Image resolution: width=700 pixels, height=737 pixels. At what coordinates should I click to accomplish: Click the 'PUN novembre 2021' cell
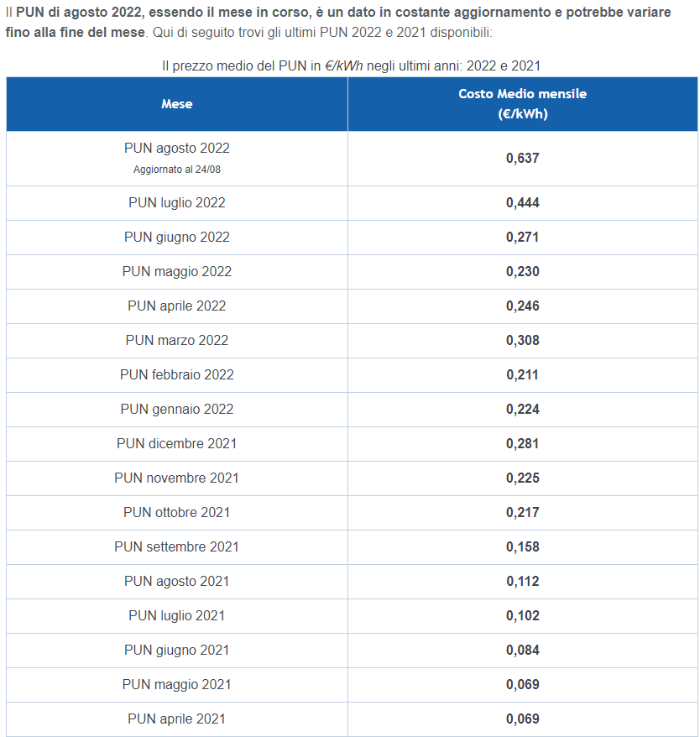tap(177, 478)
